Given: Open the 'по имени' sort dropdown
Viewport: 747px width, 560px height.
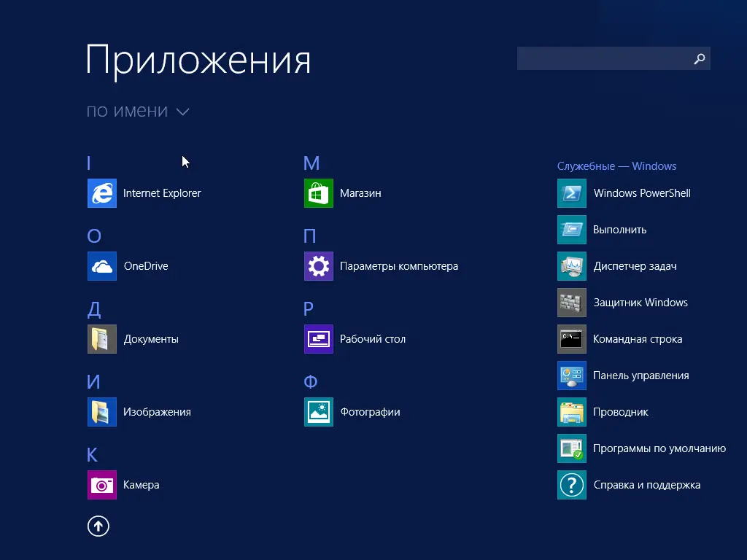Looking at the screenshot, I should click(x=139, y=112).
